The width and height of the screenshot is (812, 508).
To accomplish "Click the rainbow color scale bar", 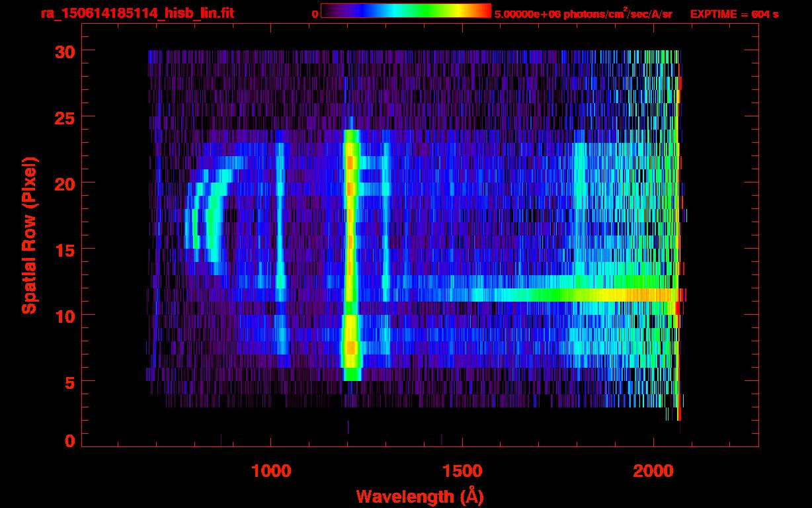I will [x=405, y=11].
